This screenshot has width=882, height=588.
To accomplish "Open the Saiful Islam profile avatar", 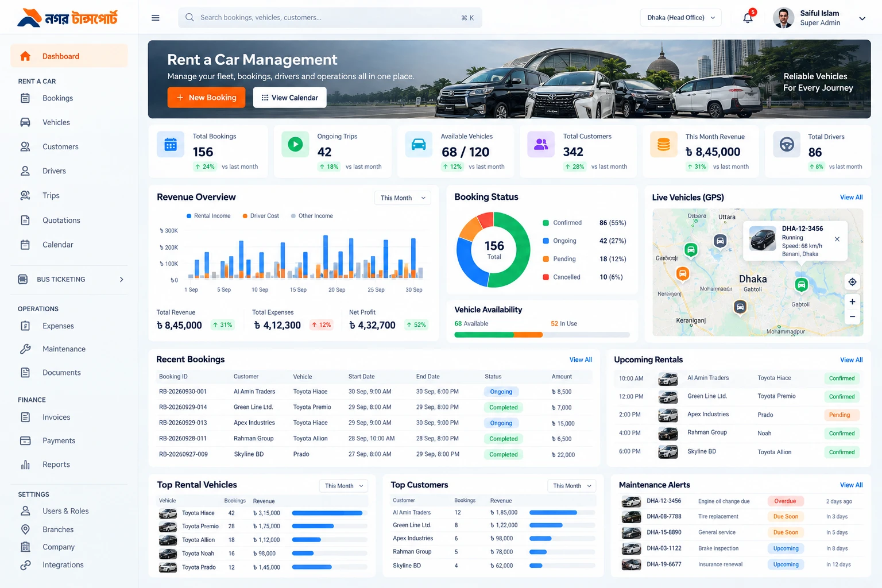I will [783, 18].
